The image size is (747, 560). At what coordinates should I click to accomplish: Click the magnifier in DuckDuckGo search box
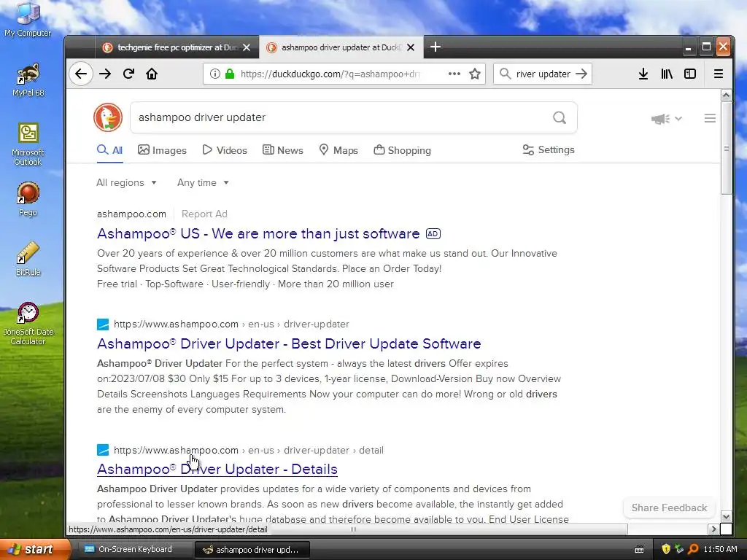click(x=560, y=117)
